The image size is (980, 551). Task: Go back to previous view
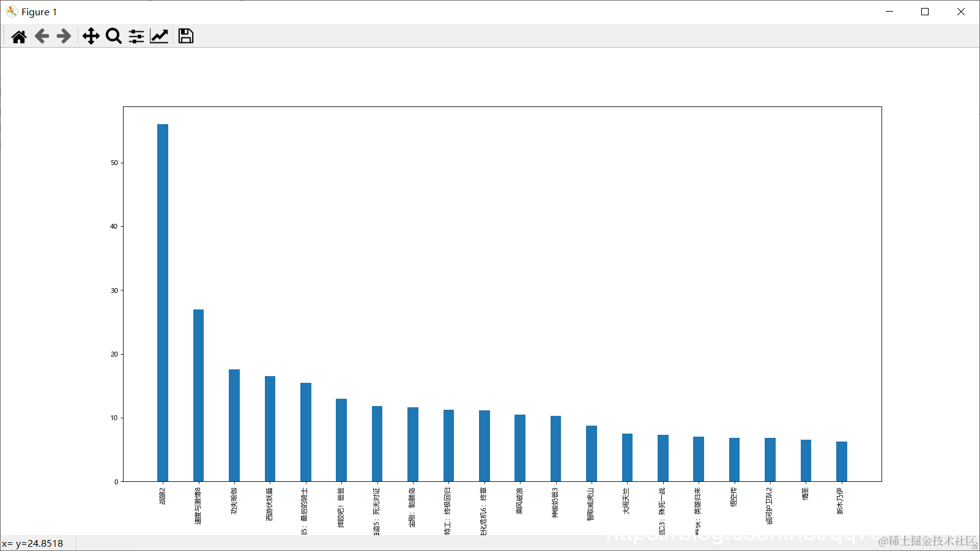point(42,37)
